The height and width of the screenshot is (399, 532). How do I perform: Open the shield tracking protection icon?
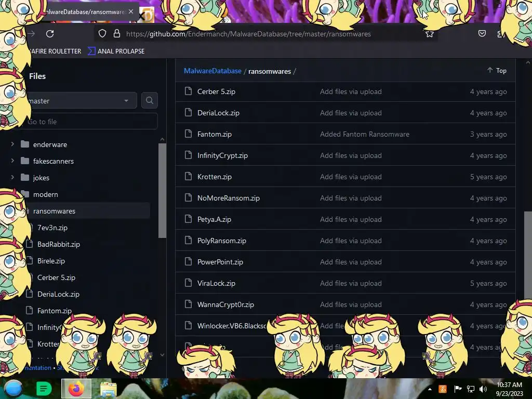tap(102, 34)
